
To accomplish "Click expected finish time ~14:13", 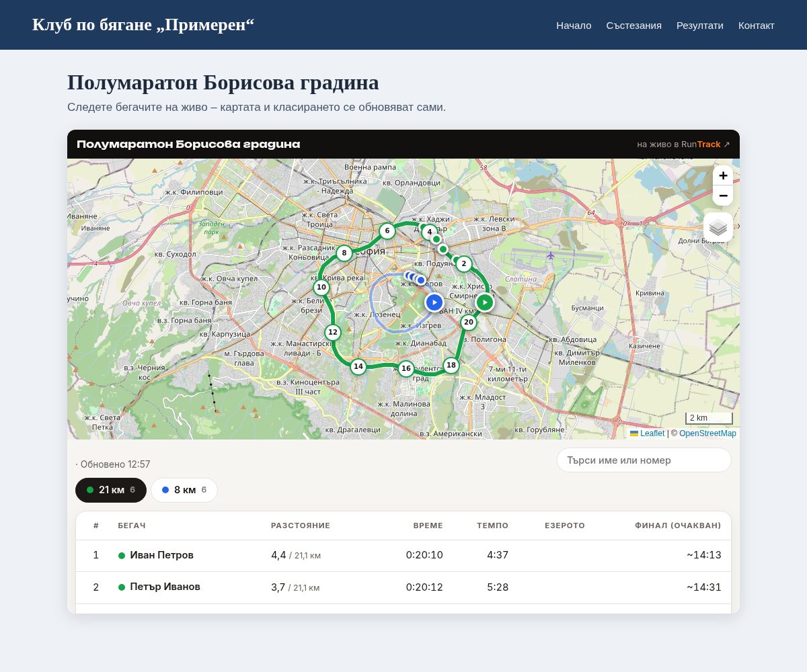I will tap(704, 555).
